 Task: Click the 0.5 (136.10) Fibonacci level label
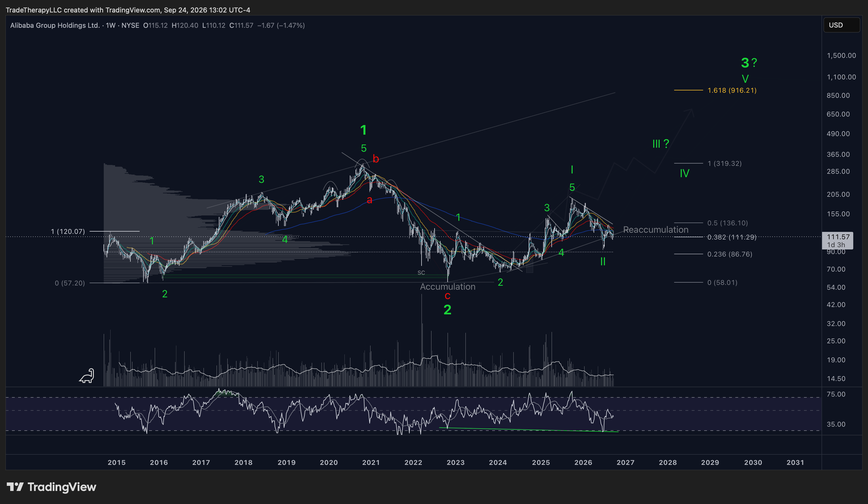point(727,223)
